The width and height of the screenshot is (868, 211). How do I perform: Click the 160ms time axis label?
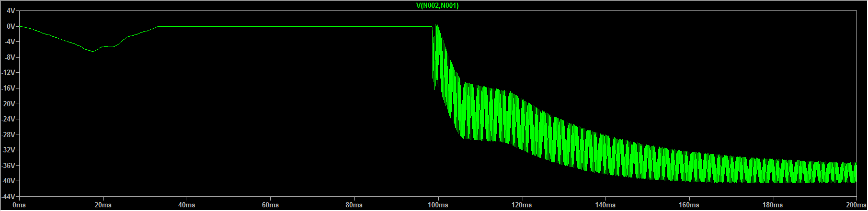click(x=689, y=205)
